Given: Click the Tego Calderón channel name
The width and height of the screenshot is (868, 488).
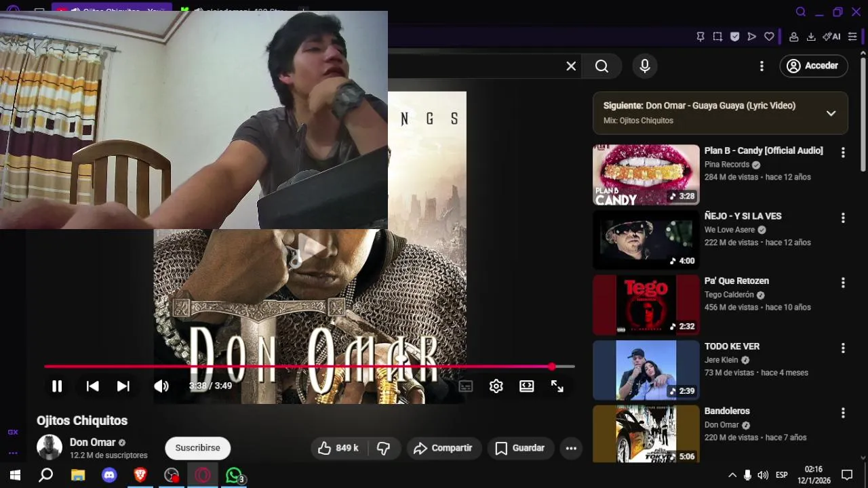Looking at the screenshot, I should click(x=729, y=295).
